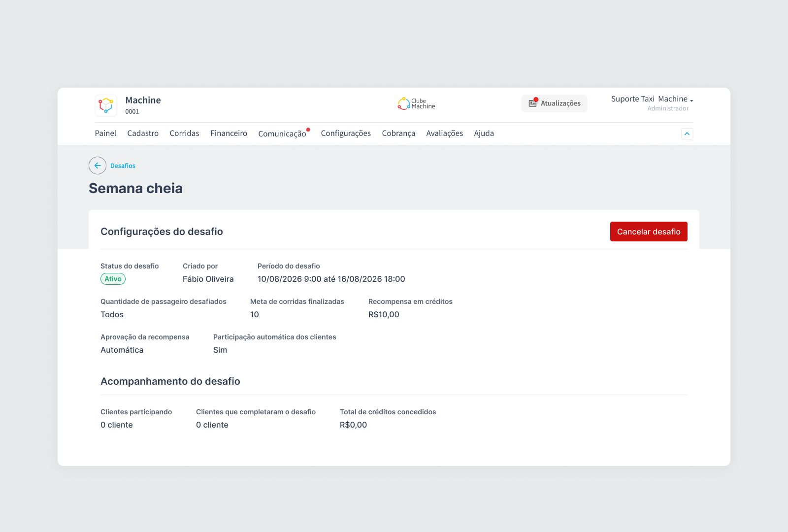Select the period text 10/08/2026 9:00 até 16/08/2026 18:00
The height and width of the screenshot is (532, 788).
331,279
